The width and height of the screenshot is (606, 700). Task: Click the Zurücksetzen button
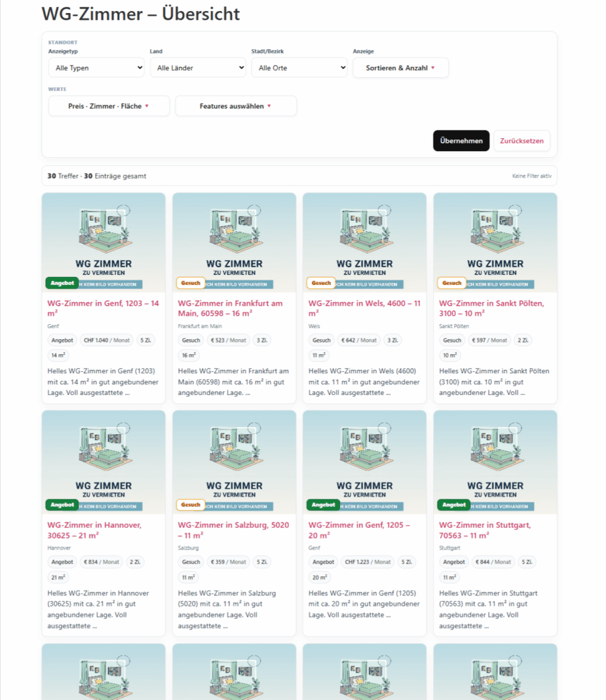pos(521,141)
